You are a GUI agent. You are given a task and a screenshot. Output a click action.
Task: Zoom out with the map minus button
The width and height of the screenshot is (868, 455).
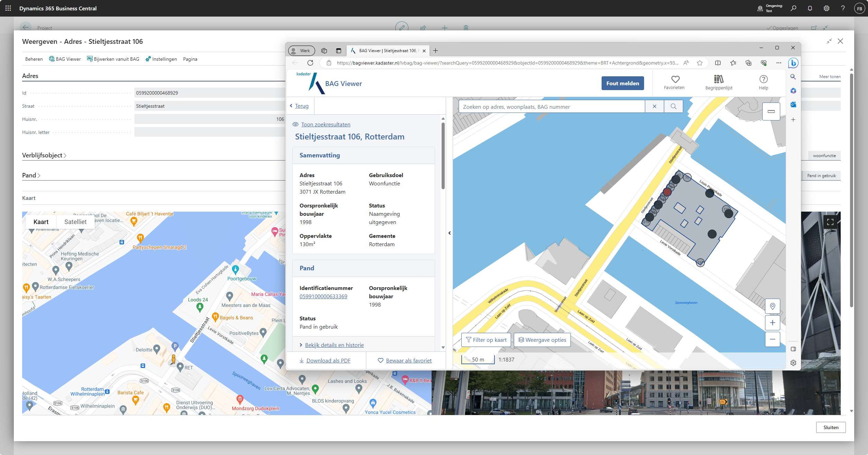(x=772, y=339)
